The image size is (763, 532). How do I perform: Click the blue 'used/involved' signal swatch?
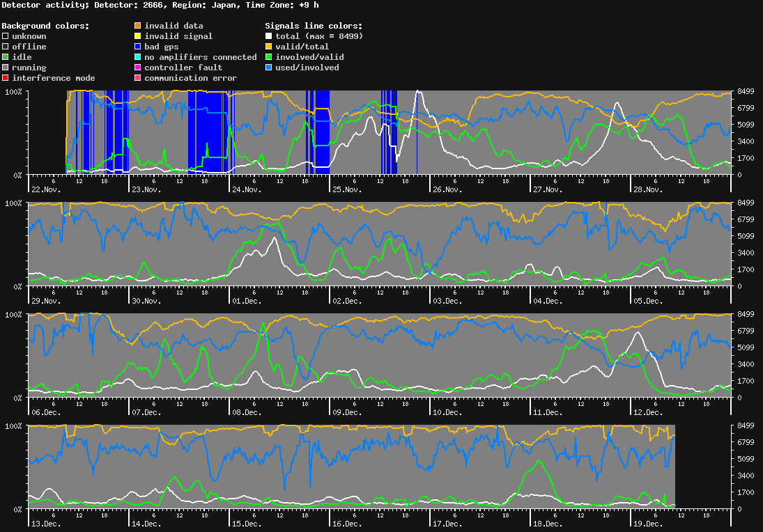(268, 68)
